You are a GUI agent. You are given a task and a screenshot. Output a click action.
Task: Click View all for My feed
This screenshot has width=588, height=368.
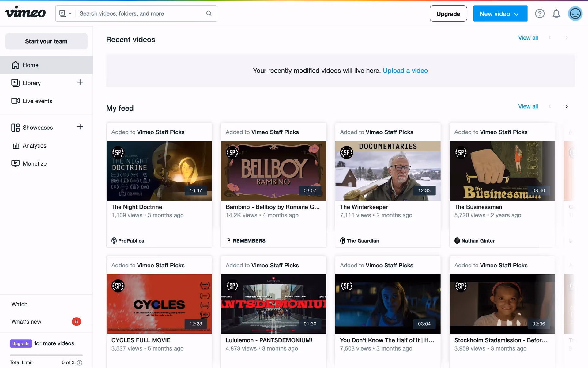(x=528, y=106)
